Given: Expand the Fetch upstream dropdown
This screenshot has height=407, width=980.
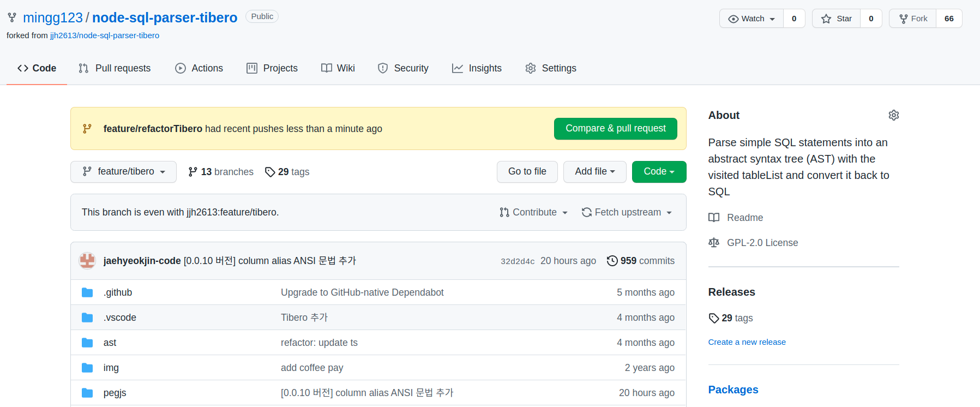Looking at the screenshot, I should 627,212.
